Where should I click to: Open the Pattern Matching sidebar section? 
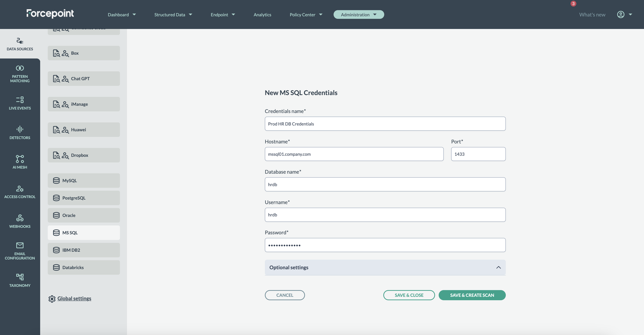point(20,74)
